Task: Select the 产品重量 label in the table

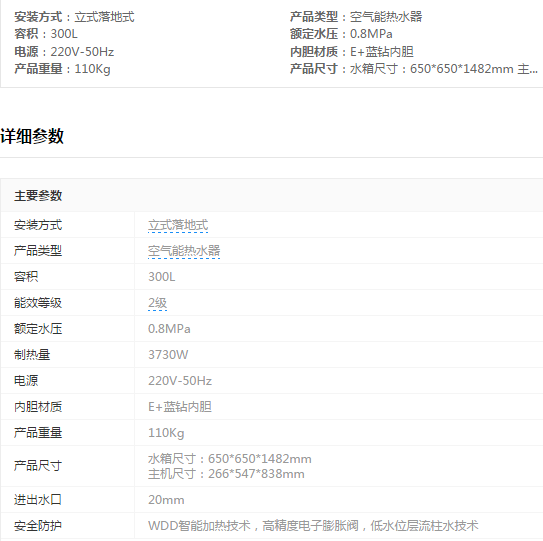Action: click(x=38, y=433)
